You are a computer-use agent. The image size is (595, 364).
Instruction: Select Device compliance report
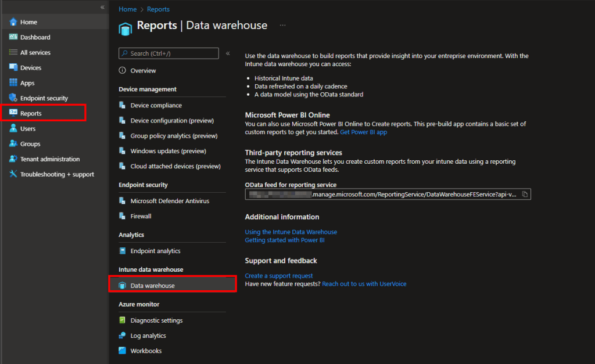156,106
